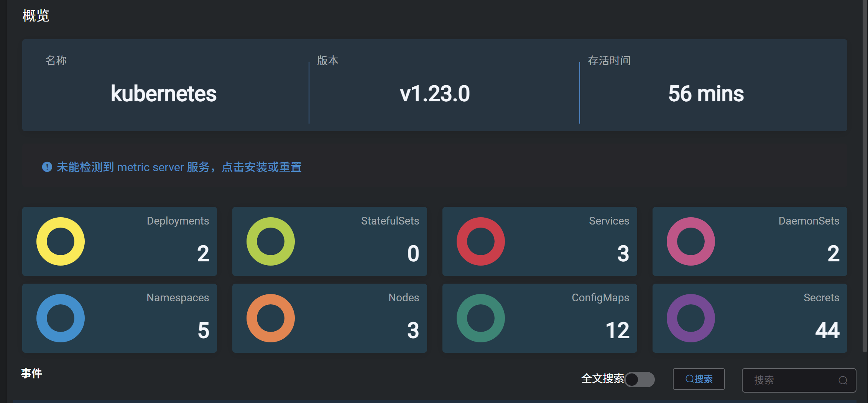Click the 名称 field label
The width and height of the screenshot is (868, 403).
point(56,60)
